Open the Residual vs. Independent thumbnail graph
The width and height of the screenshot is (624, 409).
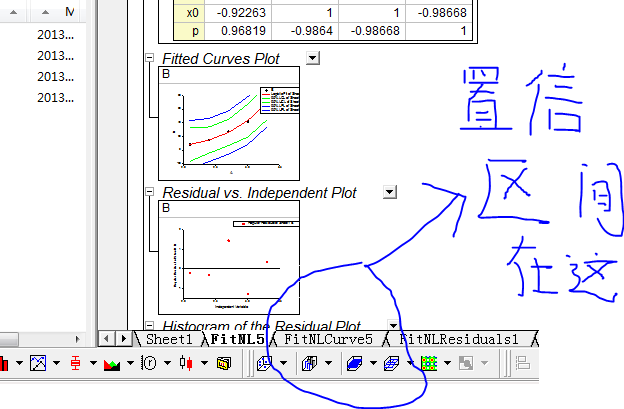(229, 257)
